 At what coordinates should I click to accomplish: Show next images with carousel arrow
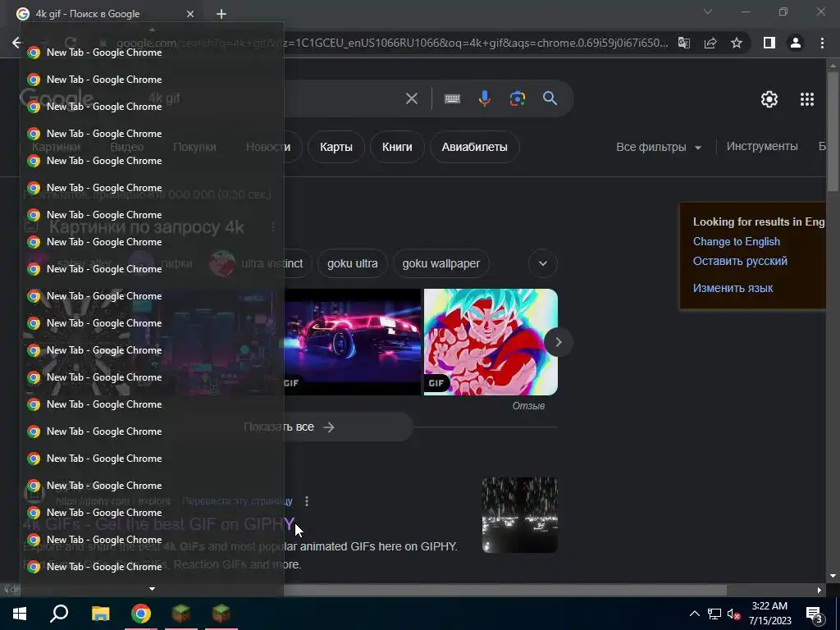pos(558,342)
